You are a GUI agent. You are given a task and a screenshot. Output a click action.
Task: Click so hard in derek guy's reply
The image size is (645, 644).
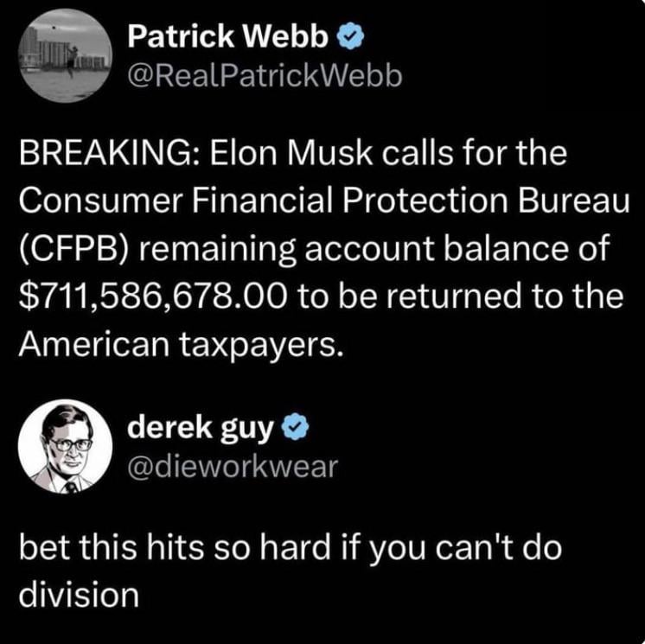coord(272,547)
